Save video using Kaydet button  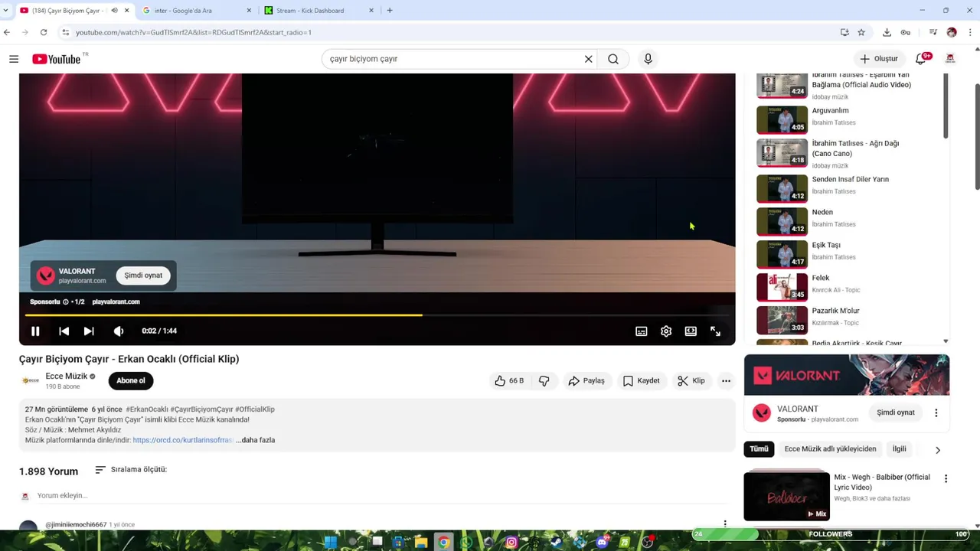[641, 380]
